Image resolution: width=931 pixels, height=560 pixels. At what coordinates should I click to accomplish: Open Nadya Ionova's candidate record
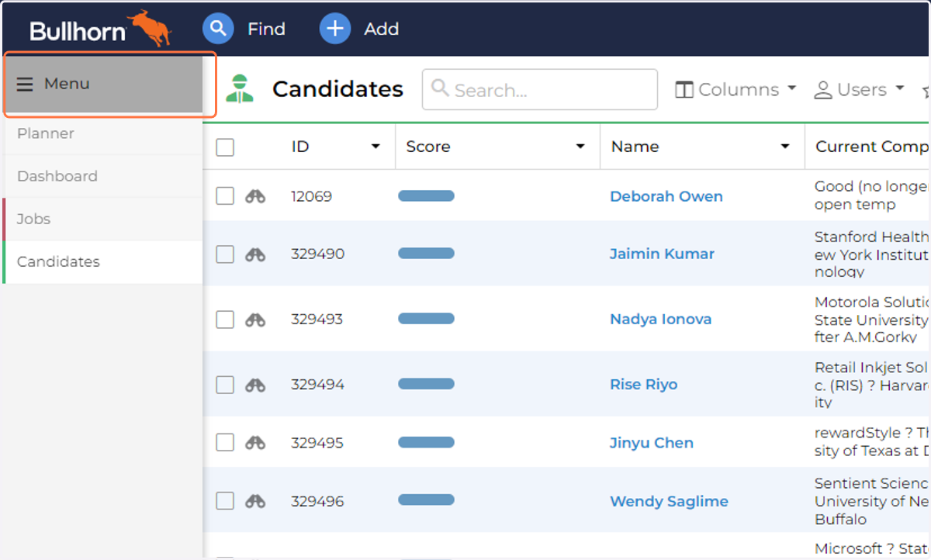pos(660,319)
